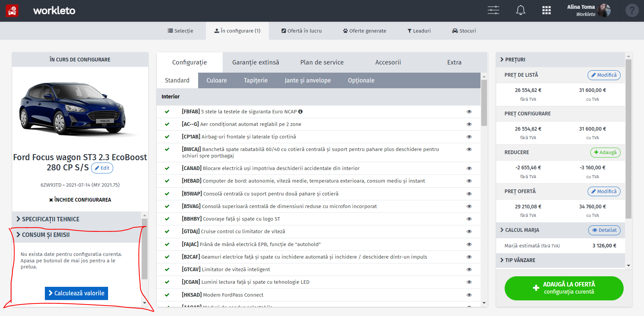
Task: Click info icon next to Euro NCAP
Action: coord(300,111)
